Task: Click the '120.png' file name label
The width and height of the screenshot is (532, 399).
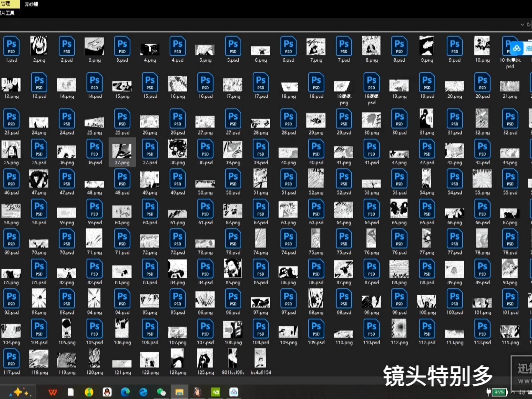Action: [94, 373]
